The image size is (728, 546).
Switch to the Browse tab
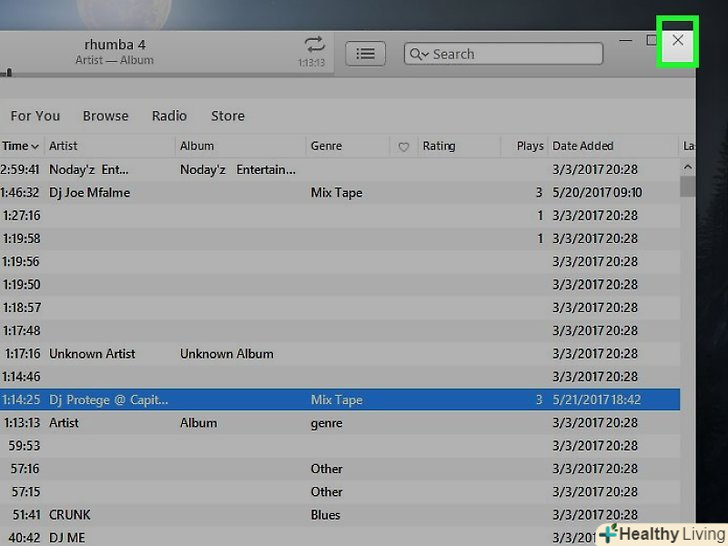click(105, 116)
